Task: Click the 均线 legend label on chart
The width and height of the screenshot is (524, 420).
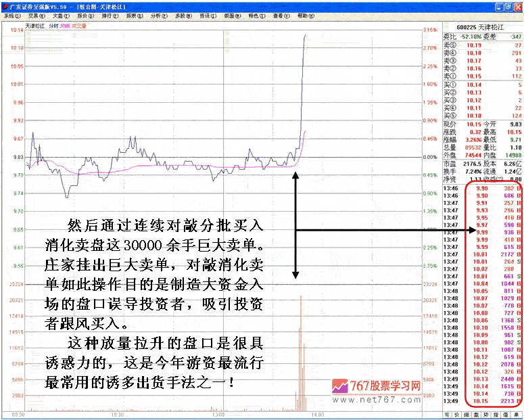Action: 65,26
